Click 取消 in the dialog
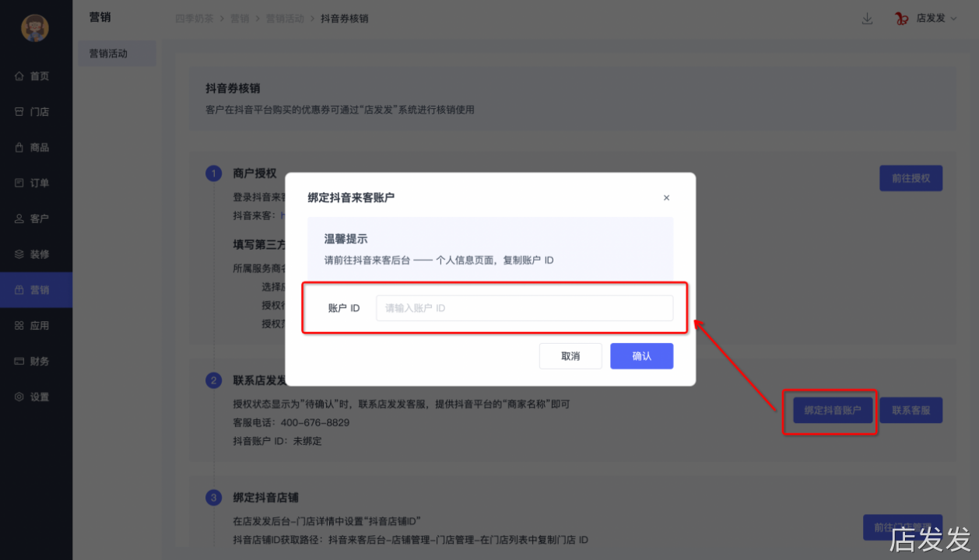Viewport: 979px width, 560px height. pyautogui.click(x=570, y=356)
